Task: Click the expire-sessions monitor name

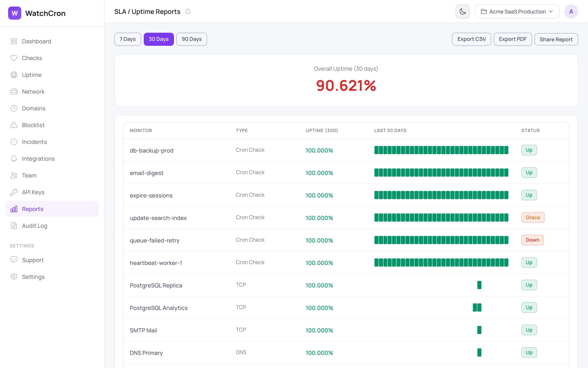Action: pos(151,195)
